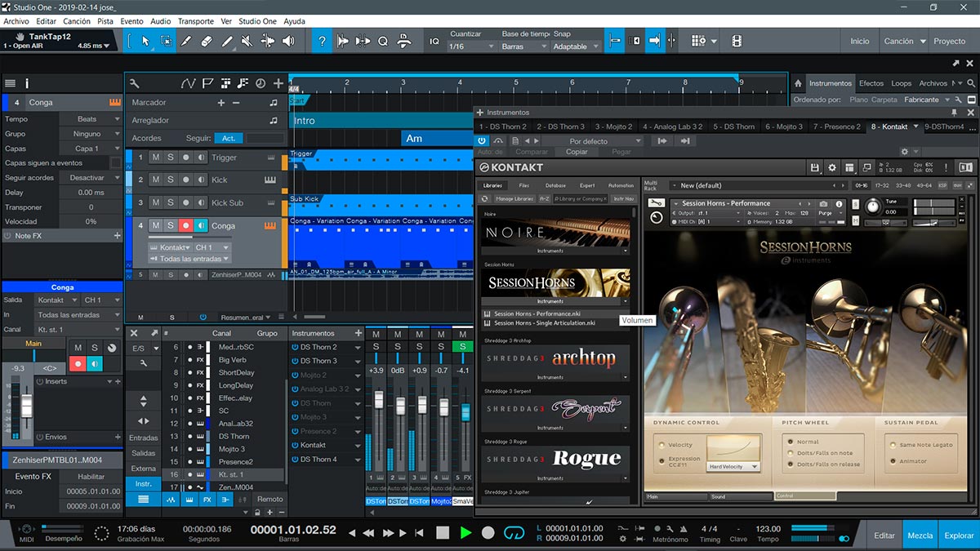Switch to the Efectos browser tab
Viewport: 980px width, 551px height.
871,83
